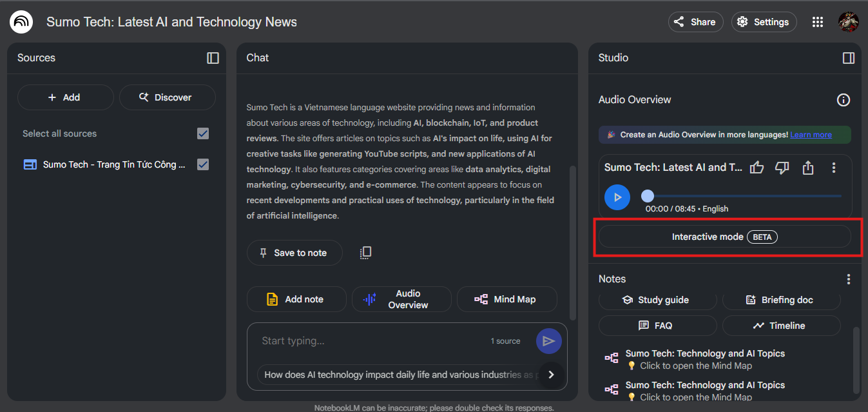Copy the chat response
Screen dimensions: 868x412
click(x=365, y=253)
